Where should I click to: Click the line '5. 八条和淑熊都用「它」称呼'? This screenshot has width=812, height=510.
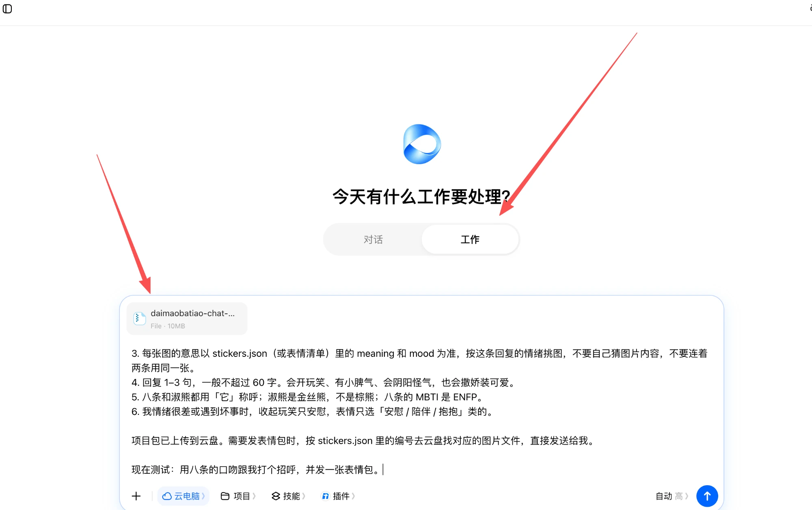coord(307,397)
